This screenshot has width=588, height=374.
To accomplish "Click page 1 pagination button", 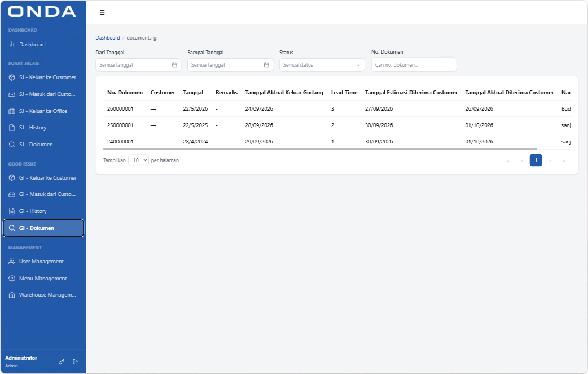I will [536, 160].
